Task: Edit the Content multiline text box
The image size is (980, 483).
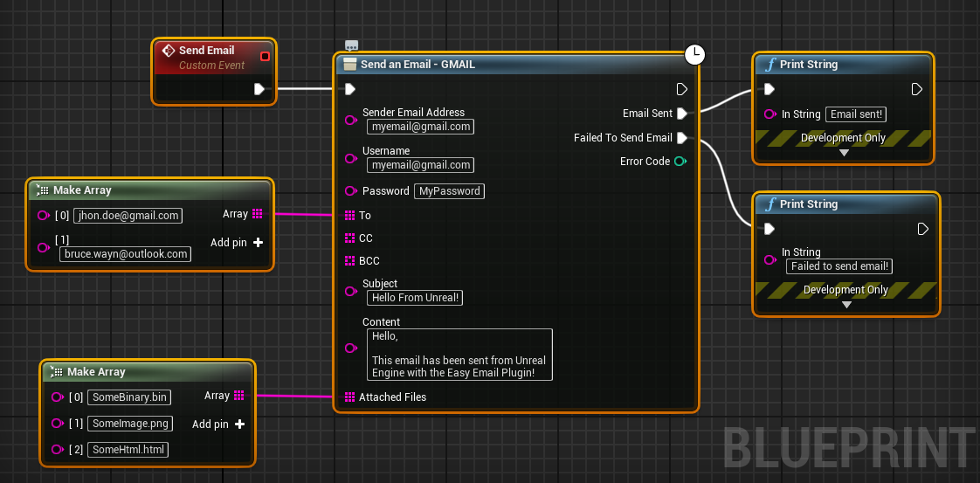Action: pos(459,355)
